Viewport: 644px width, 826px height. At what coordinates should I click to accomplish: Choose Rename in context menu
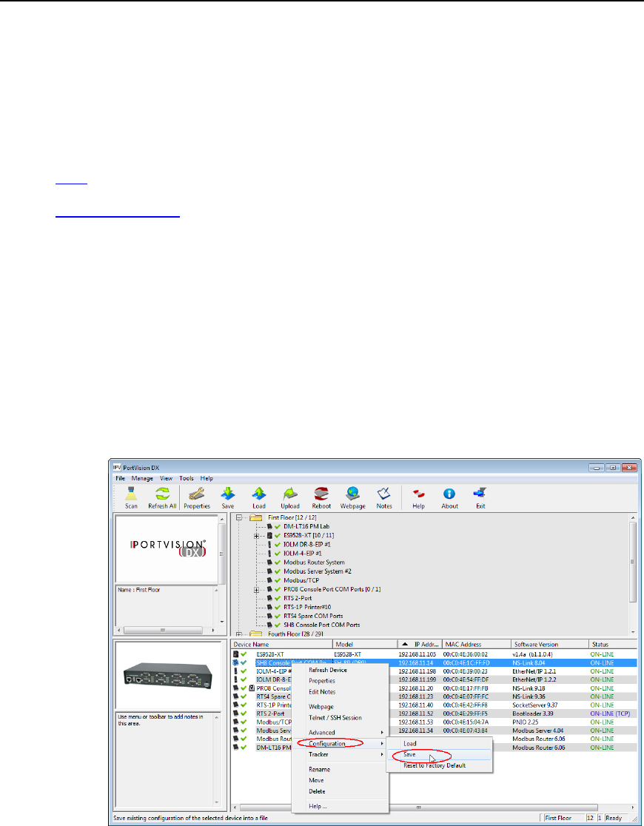tap(340, 770)
